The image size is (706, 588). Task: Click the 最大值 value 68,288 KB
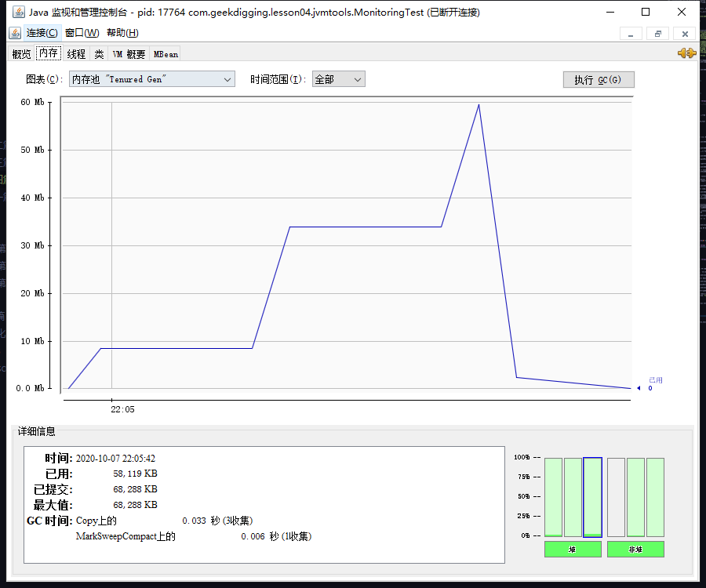coord(135,505)
